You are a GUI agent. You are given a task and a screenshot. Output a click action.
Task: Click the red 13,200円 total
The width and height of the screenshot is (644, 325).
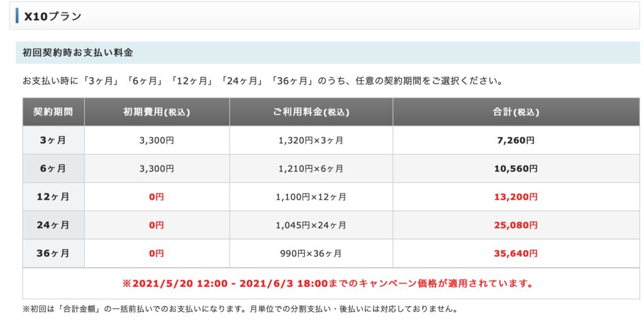[516, 197]
